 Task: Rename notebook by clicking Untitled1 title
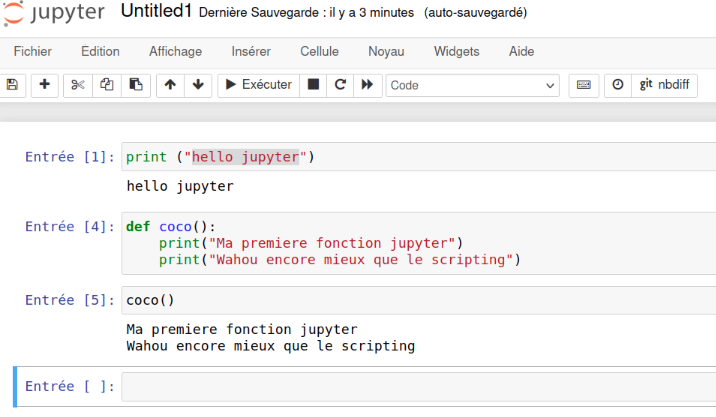click(156, 12)
